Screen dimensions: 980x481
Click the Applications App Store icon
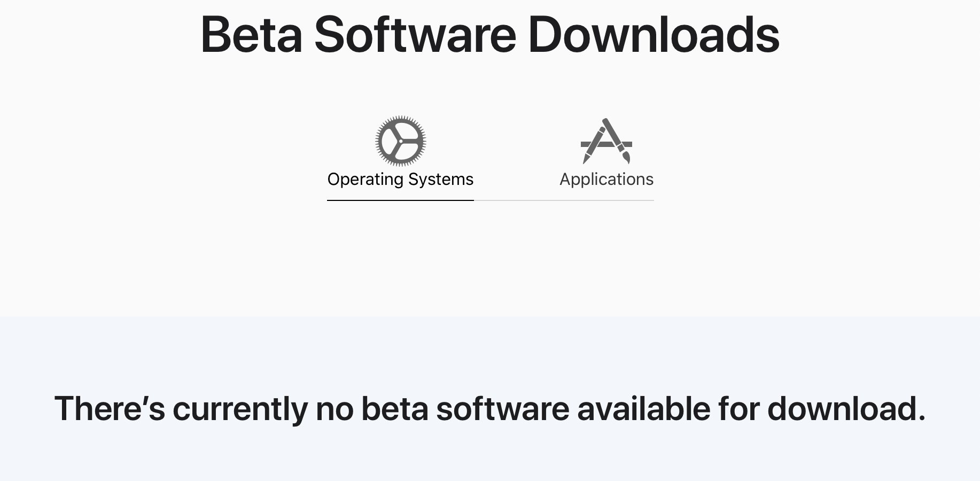(x=606, y=141)
